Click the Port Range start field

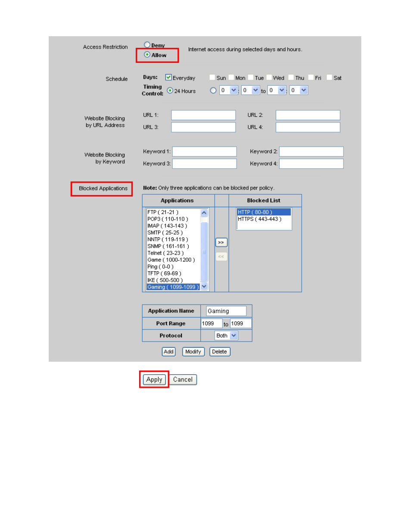(x=212, y=324)
